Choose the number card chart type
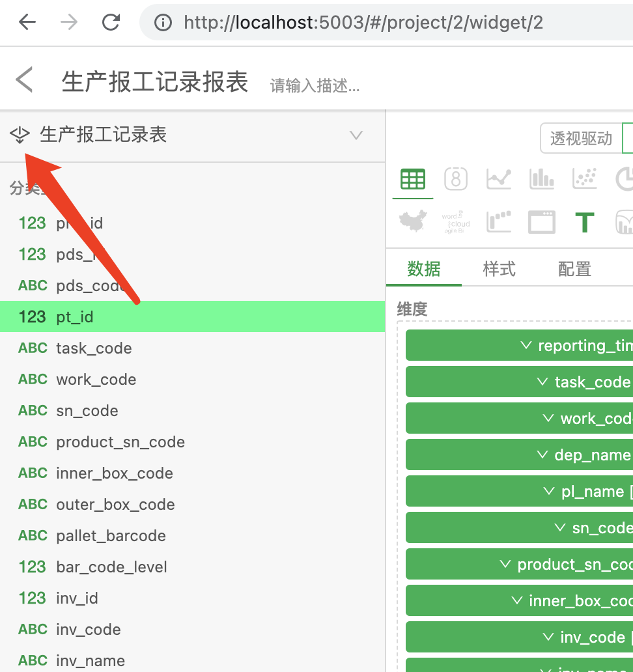Screen dimensions: 633x672 pyautogui.click(x=455, y=178)
